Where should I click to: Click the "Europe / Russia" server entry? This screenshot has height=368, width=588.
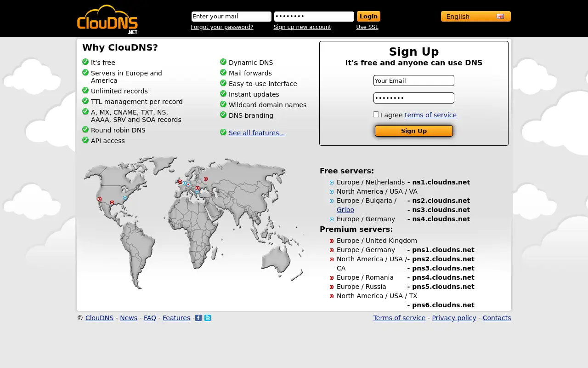pos(361,287)
